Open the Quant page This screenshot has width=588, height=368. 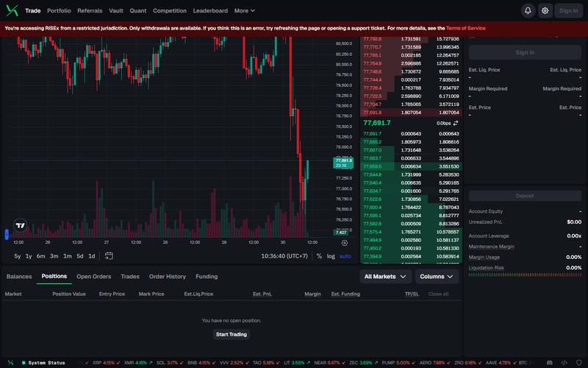(138, 11)
